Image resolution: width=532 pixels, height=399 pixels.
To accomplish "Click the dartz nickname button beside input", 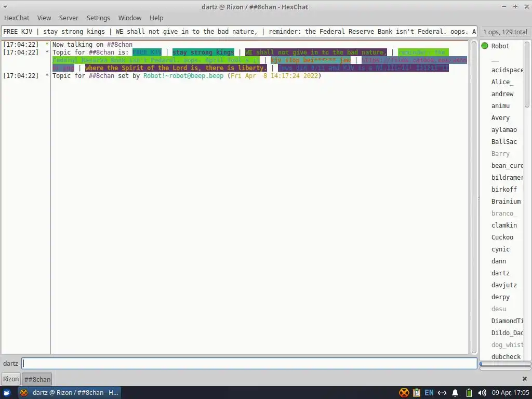I will click(10, 363).
